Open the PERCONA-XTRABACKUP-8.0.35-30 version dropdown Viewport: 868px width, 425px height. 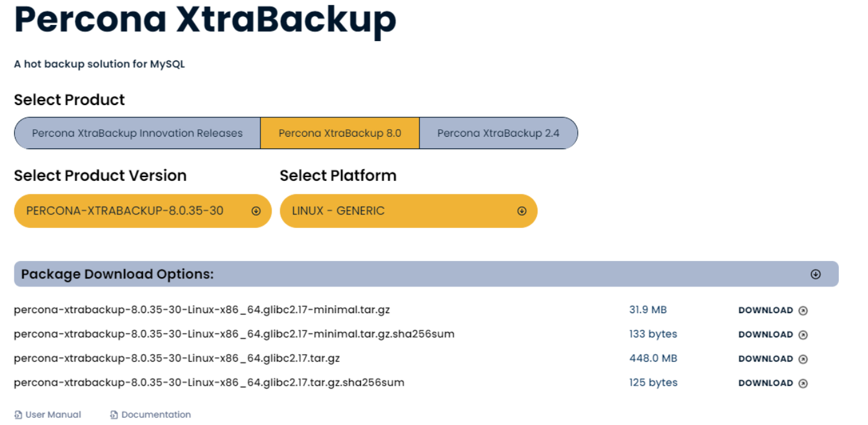[142, 211]
